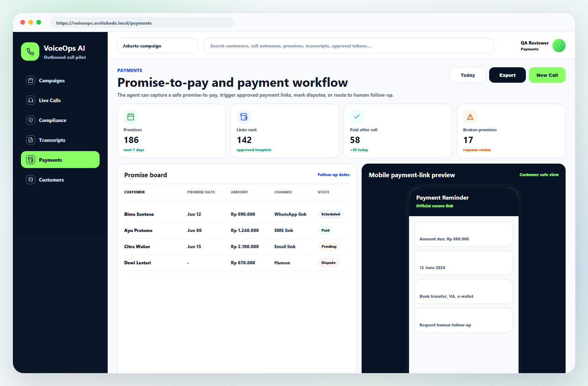Click the Dispute state badge

[329, 263]
